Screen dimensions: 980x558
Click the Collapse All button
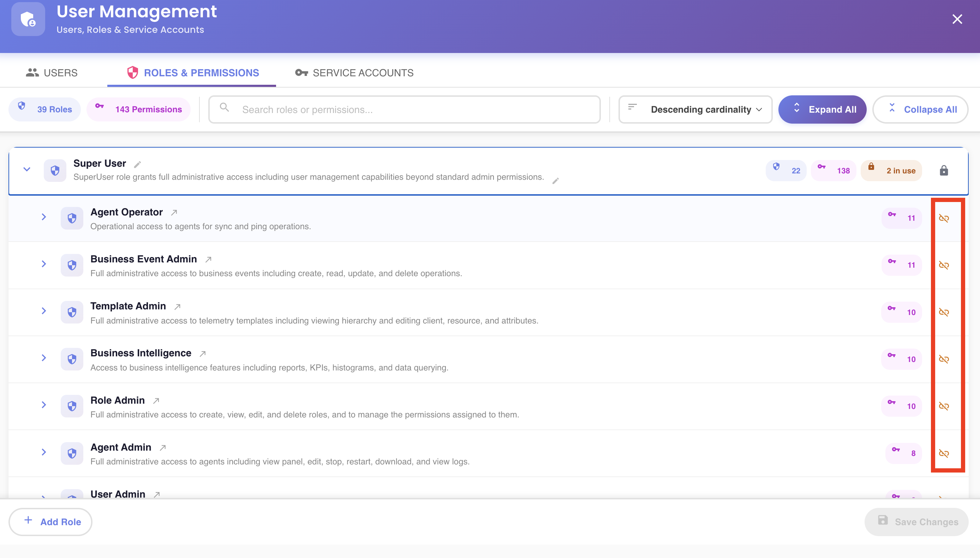tap(920, 109)
